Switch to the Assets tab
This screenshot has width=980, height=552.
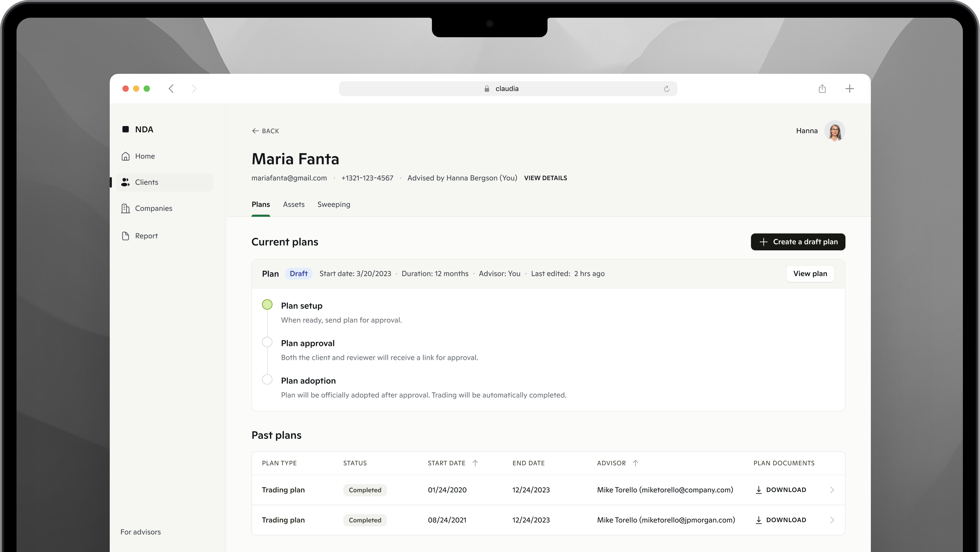coord(293,205)
